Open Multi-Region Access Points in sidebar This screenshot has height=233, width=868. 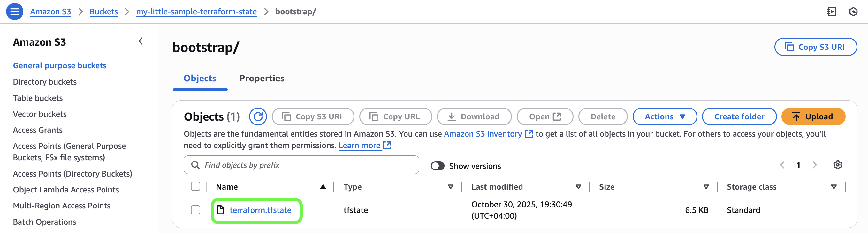pyautogui.click(x=62, y=206)
